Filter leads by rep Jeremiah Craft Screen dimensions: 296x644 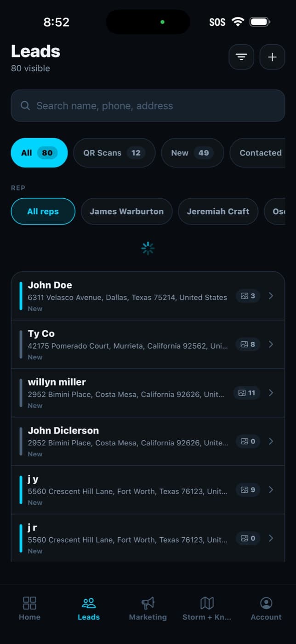click(218, 212)
